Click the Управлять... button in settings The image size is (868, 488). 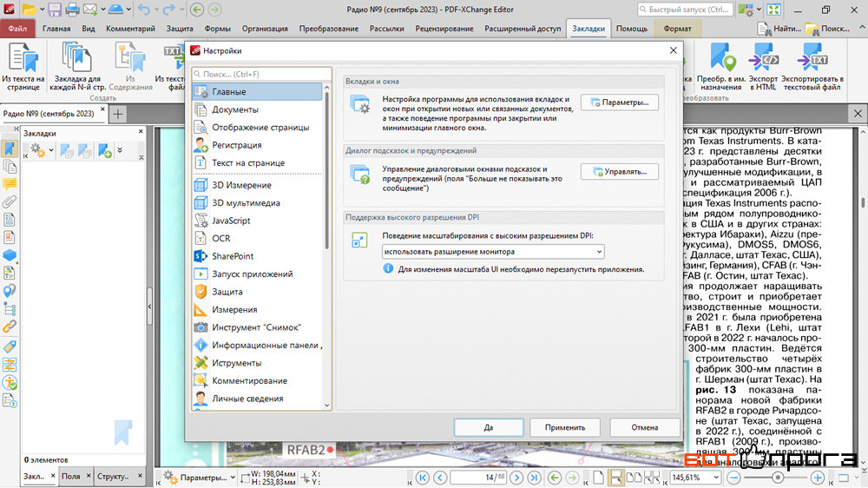(x=620, y=172)
